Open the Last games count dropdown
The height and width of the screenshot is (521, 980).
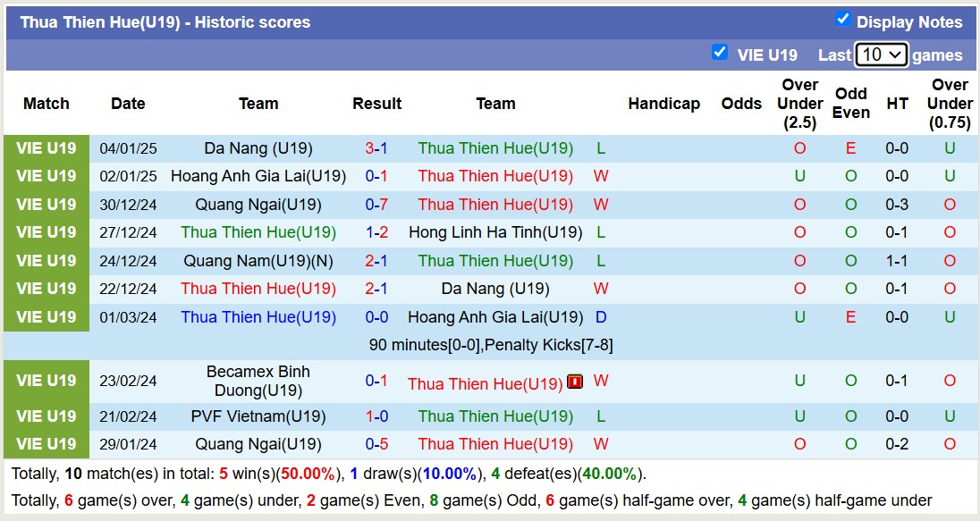point(882,55)
